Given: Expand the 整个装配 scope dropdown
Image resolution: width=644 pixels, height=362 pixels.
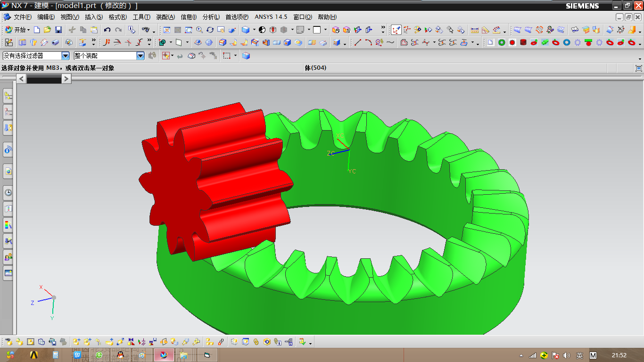Looking at the screenshot, I should pyautogui.click(x=140, y=56).
